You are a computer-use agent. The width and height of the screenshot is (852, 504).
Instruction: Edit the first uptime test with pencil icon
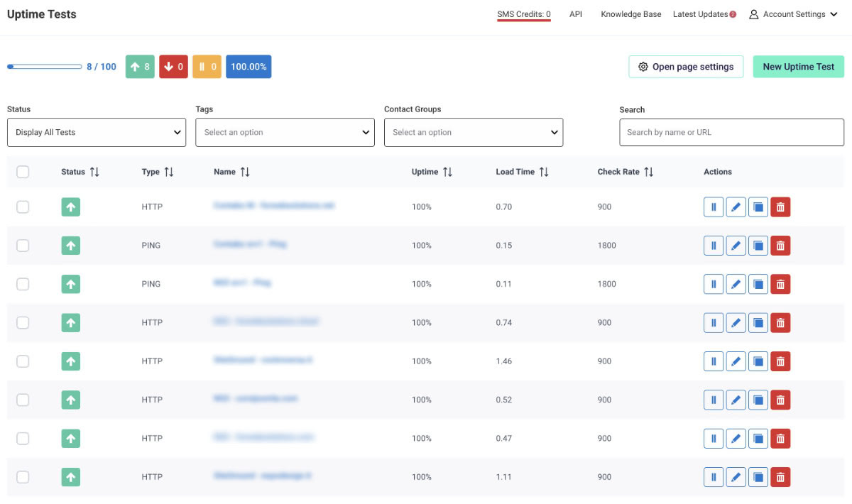point(736,207)
